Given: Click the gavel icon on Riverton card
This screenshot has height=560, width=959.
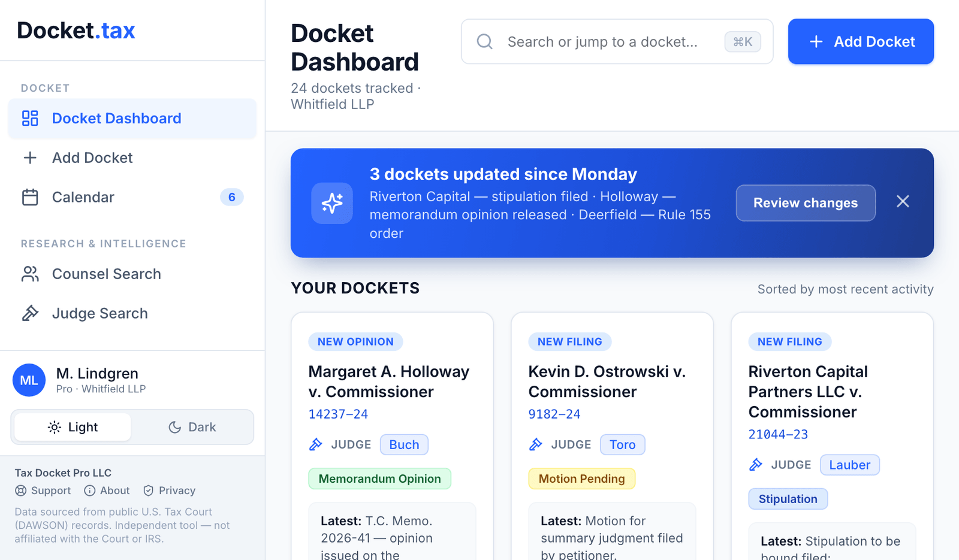Looking at the screenshot, I should [756, 465].
